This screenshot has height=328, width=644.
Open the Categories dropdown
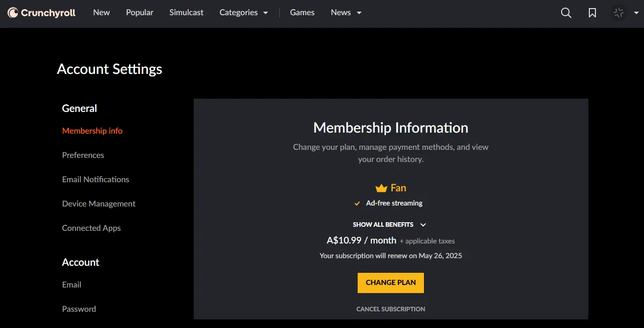(x=244, y=13)
